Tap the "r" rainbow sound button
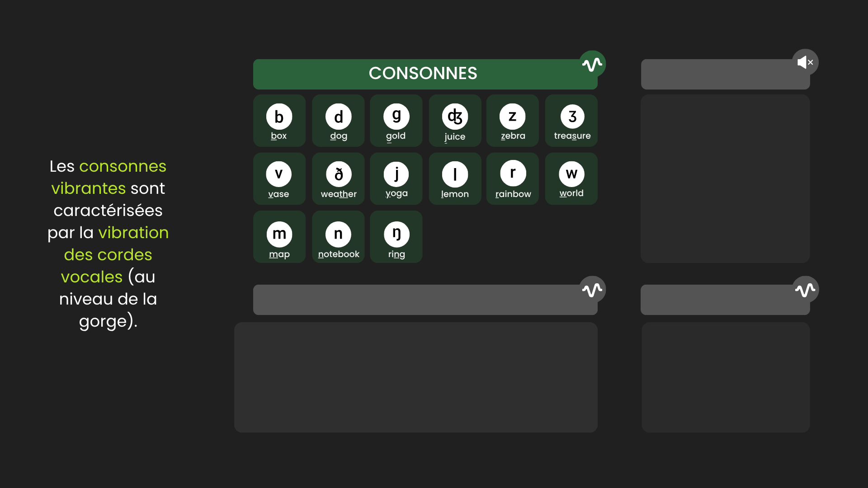This screenshot has width=868, height=488. click(x=513, y=179)
